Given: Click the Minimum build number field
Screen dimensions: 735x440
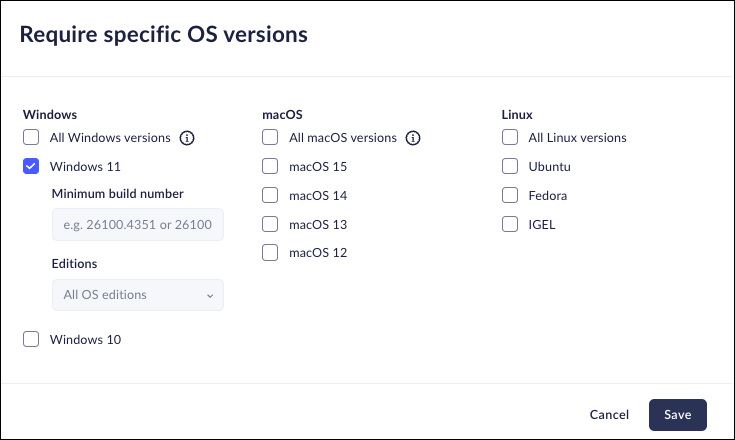Looking at the screenshot, I should (138, 225).
